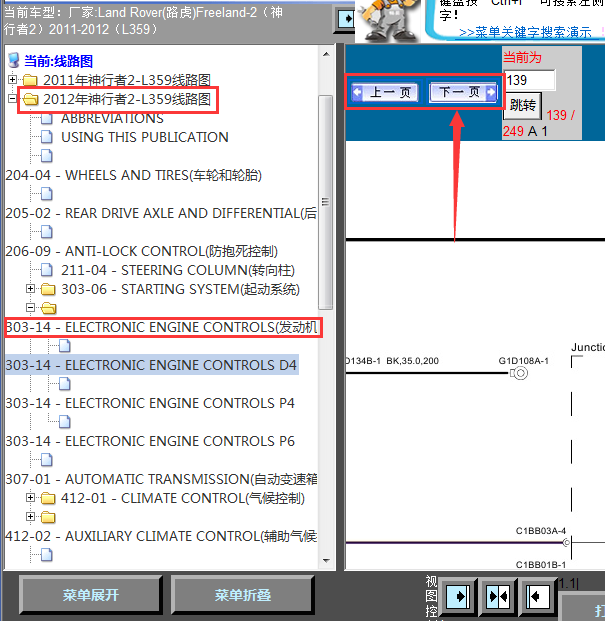Click the page icon above 205-02 REAR DRIVE AXLE
Viewport: 605px width, 621px height.
point(47,194)
